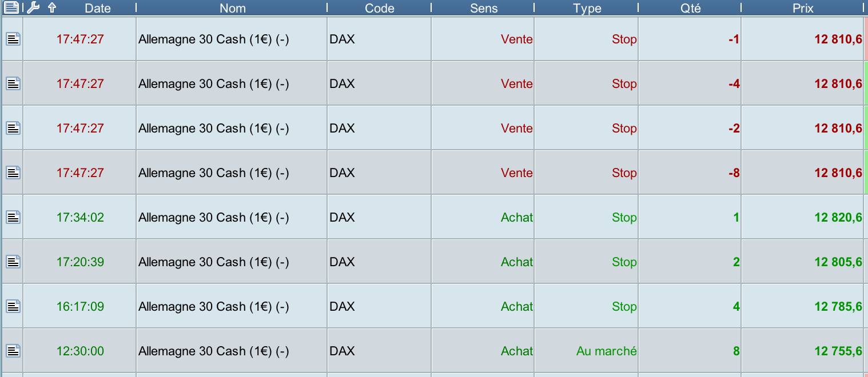
Task: Open details icon for 17:34:02 Achat order
Action: point(13,217)
